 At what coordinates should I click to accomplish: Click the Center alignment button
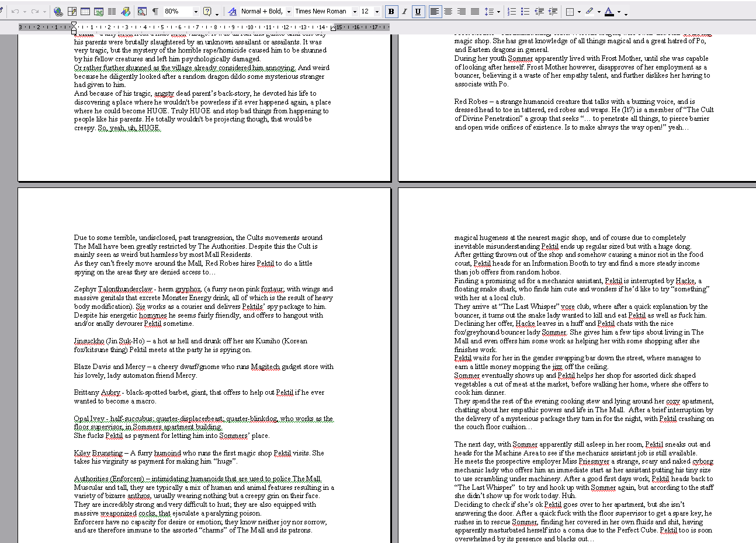tap(448, 11)
